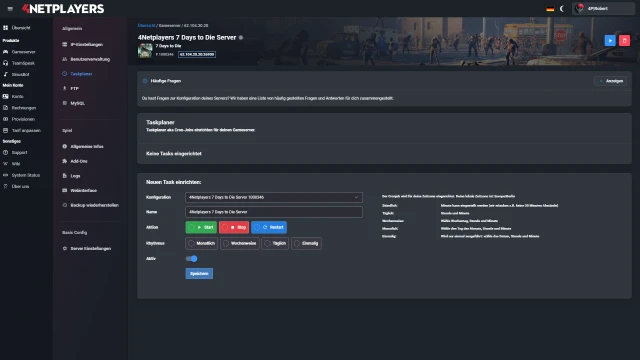The width and height of the screenshot is (640, 360).
Task: Select the Restart action option
Action: pyautogui.click(x=269, y=227)
